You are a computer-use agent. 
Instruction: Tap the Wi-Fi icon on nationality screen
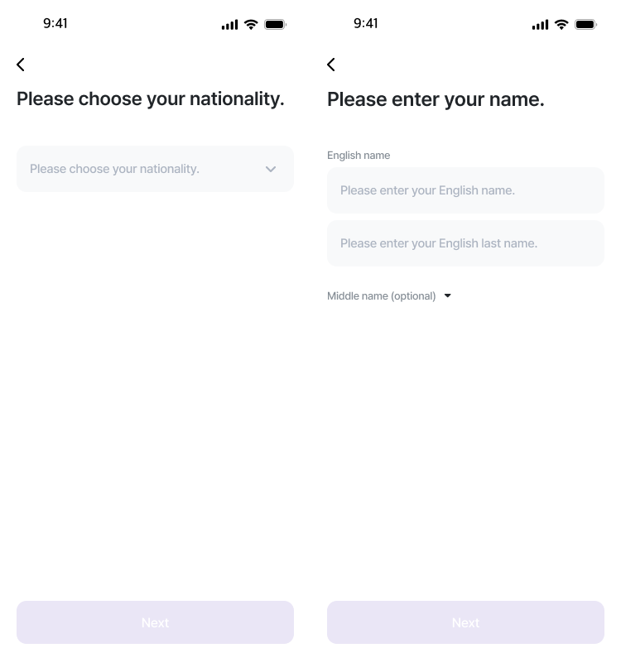pos(251,25)
